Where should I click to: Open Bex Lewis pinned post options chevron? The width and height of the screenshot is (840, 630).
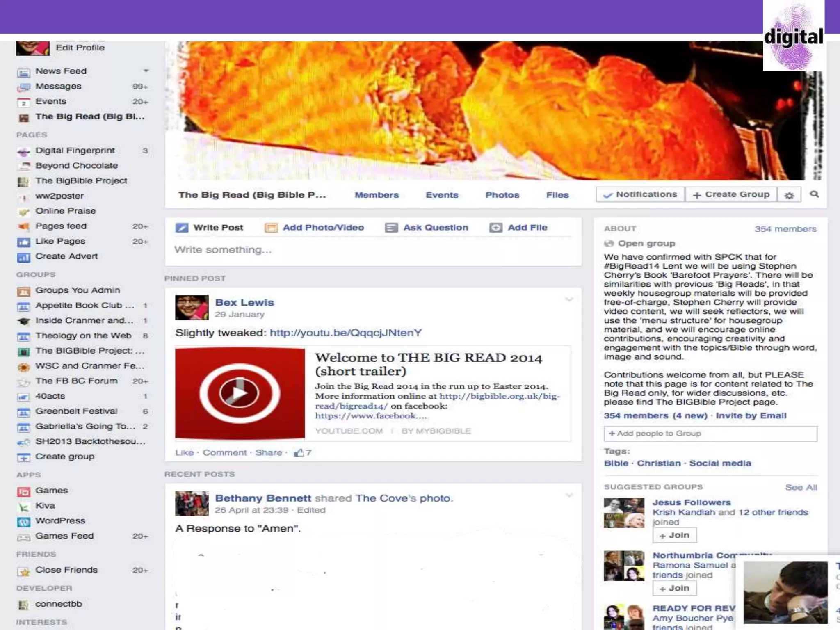point(569,300)
